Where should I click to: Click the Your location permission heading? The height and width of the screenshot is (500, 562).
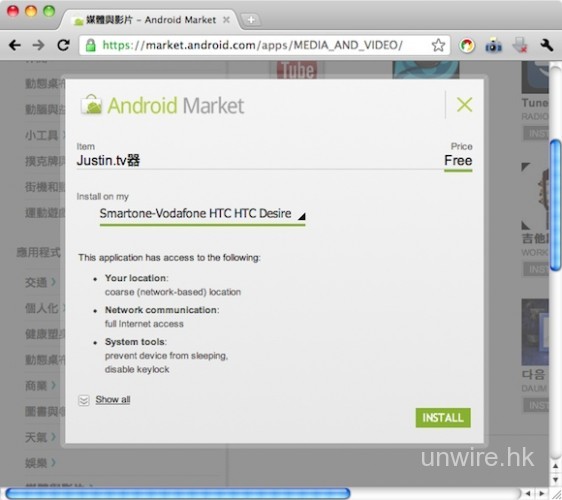click(136, 278)
